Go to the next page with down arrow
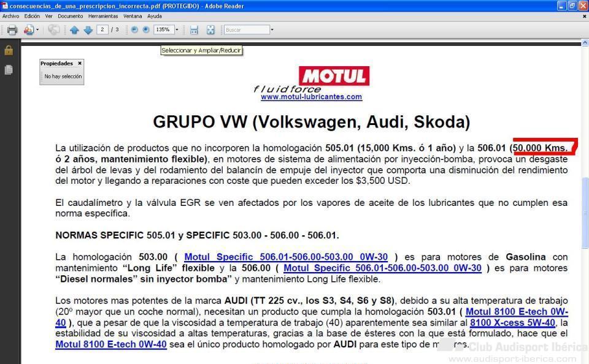 coord(88,30)
